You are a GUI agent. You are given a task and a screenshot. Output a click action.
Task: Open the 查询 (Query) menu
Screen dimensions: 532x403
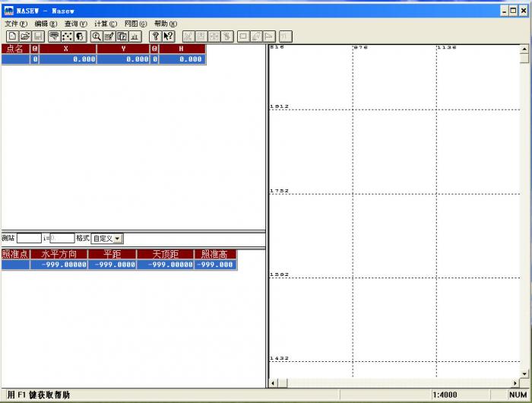75,24
